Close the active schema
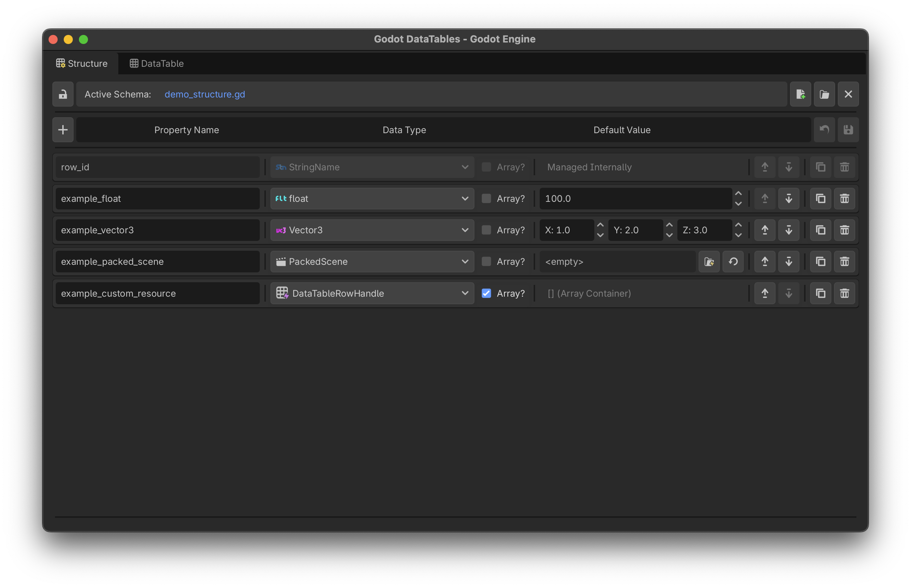This screenshot has height=588, width=911. pos(848,94)
